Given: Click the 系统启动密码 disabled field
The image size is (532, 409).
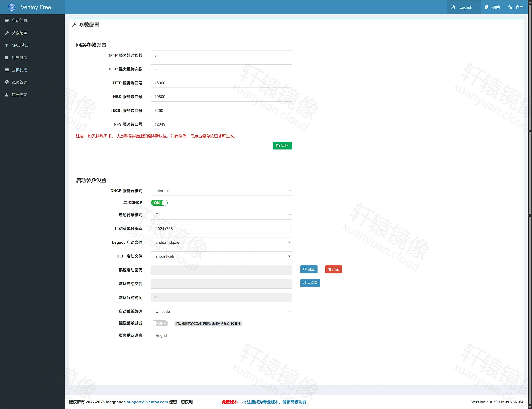Looking at the screenshot, I should point(221,270).
